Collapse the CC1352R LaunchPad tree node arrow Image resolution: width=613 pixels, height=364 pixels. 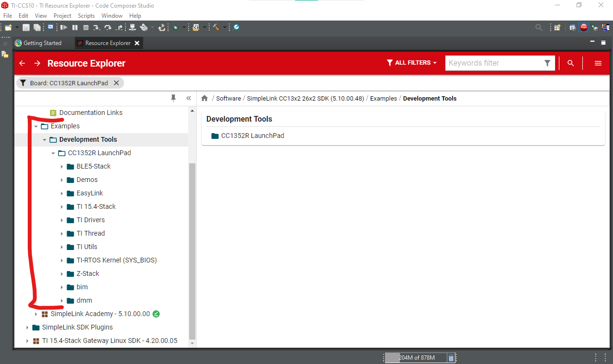(53, 153)
